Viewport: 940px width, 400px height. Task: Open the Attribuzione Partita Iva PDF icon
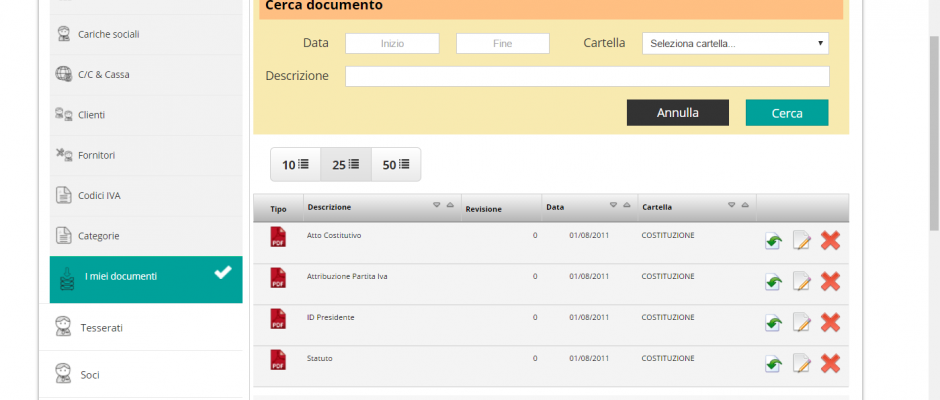click(x=278, y=278)
